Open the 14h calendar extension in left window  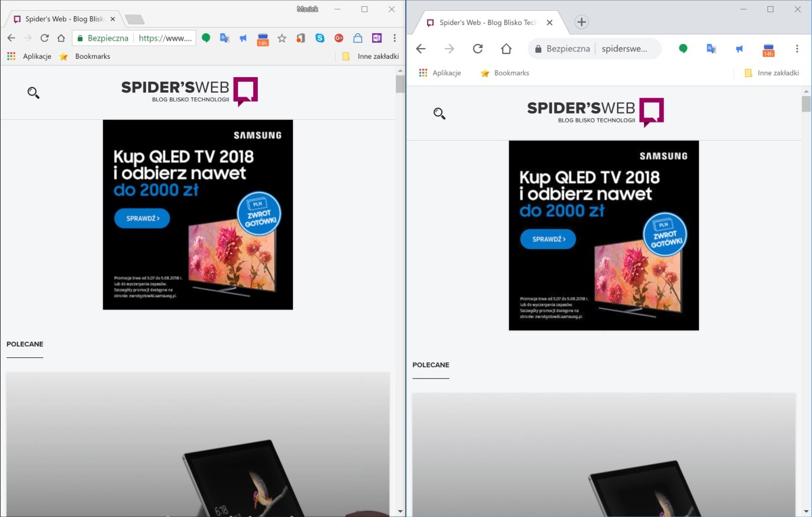coord(263,39)
